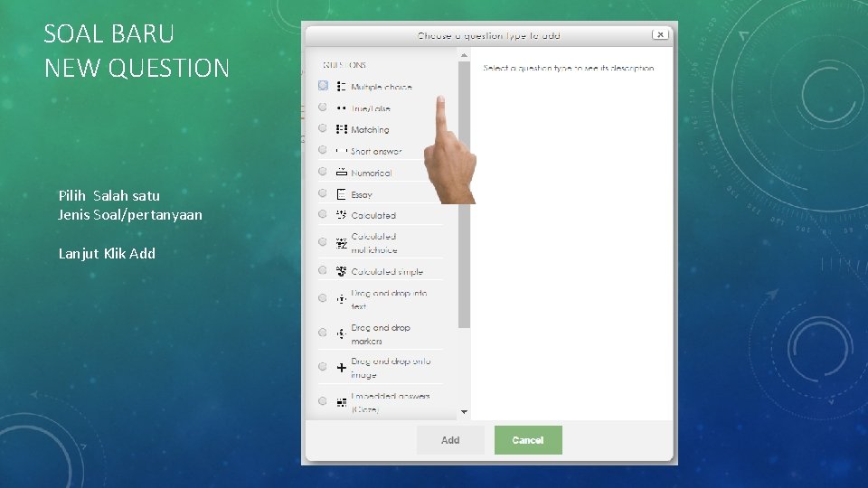Select Embedded answers (Cloze) radio button
Image resolution: width=868 pixels, height=488 pixels.
click(x=323, y=401)
